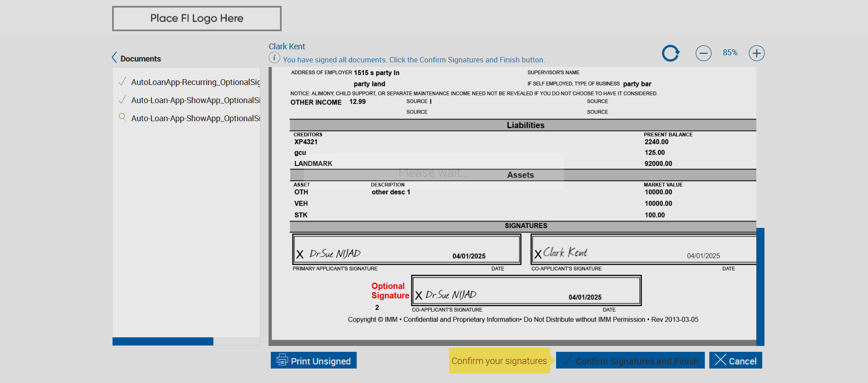Click creditor XP4321
The width and height of the screenshot is (868, 383).
click(306, 142)
